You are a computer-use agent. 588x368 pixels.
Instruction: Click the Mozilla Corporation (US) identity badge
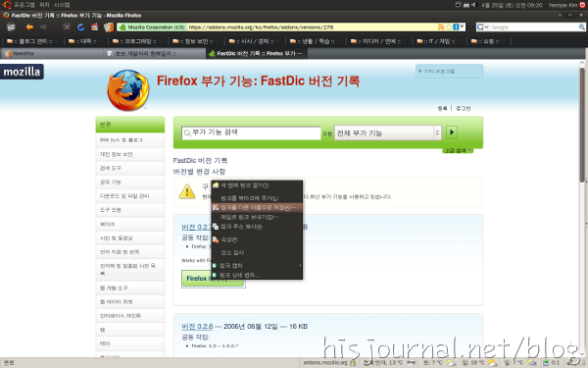point(152,27)
